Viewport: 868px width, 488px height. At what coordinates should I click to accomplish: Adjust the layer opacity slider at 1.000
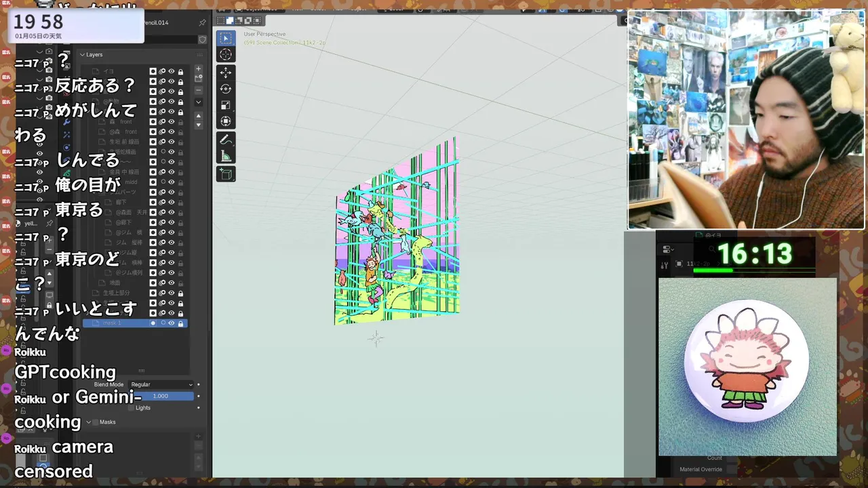click(161, 396)
